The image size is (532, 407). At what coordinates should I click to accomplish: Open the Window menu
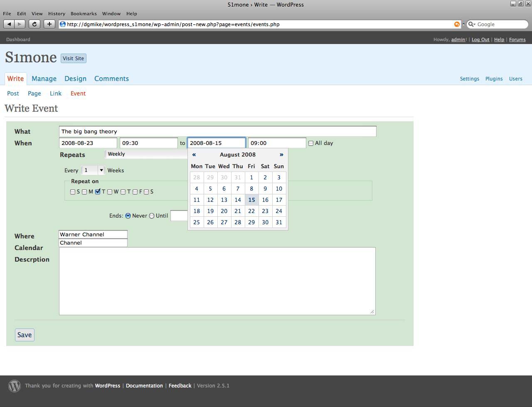pos(111,13)
